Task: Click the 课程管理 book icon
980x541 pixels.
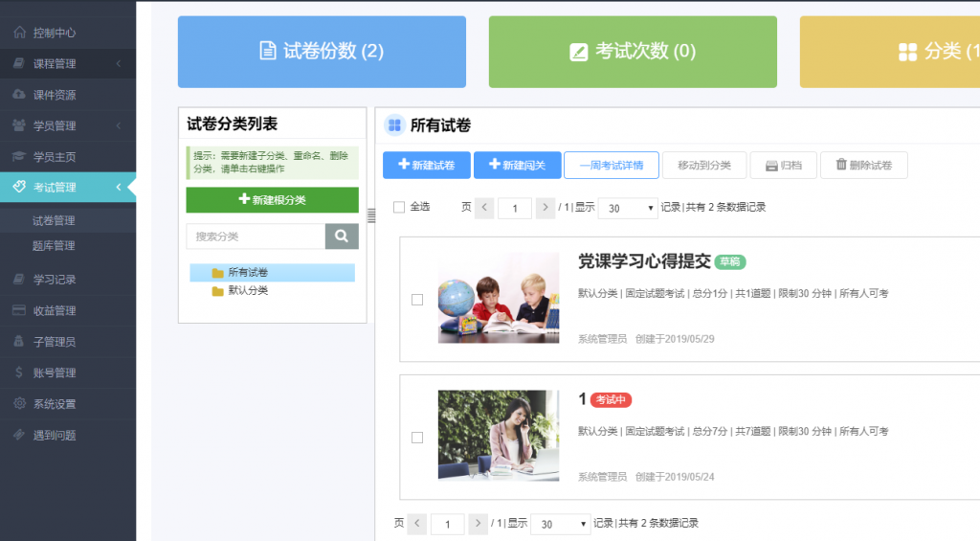Action: click(x=19, y=63)
